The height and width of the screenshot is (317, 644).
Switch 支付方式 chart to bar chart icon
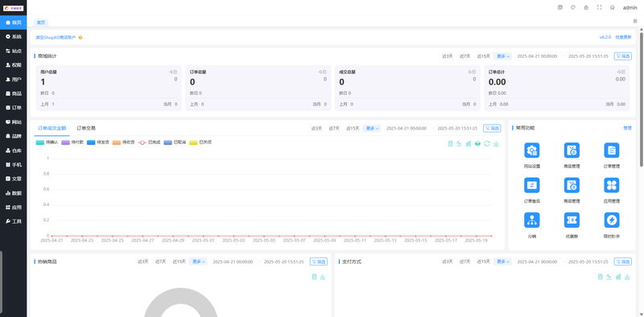click(618, 277)
